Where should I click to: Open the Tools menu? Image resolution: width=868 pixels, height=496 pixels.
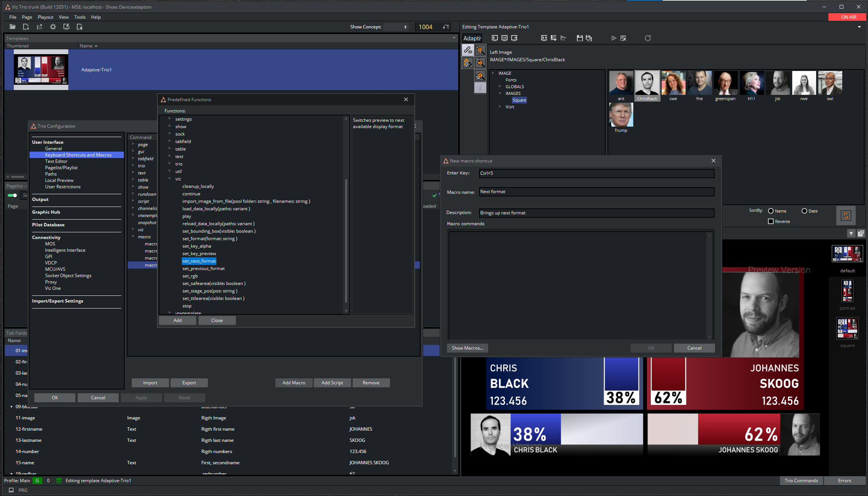click(x=80, y=17)
